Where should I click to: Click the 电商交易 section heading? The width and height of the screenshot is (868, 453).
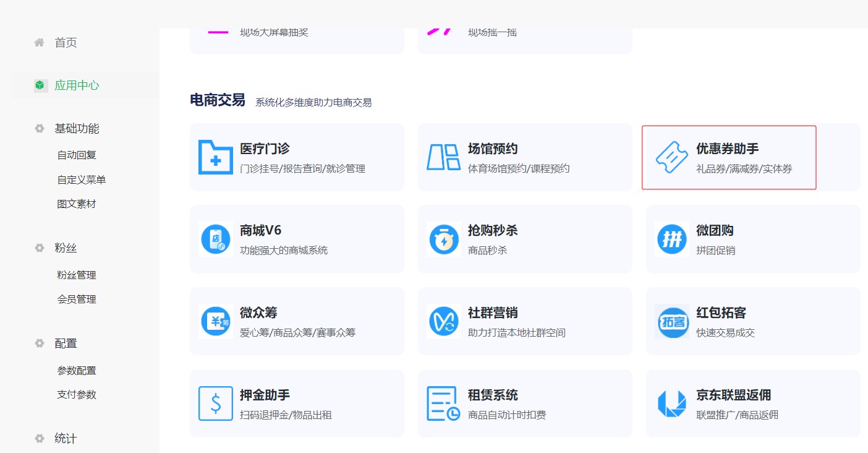coord(218,100)
